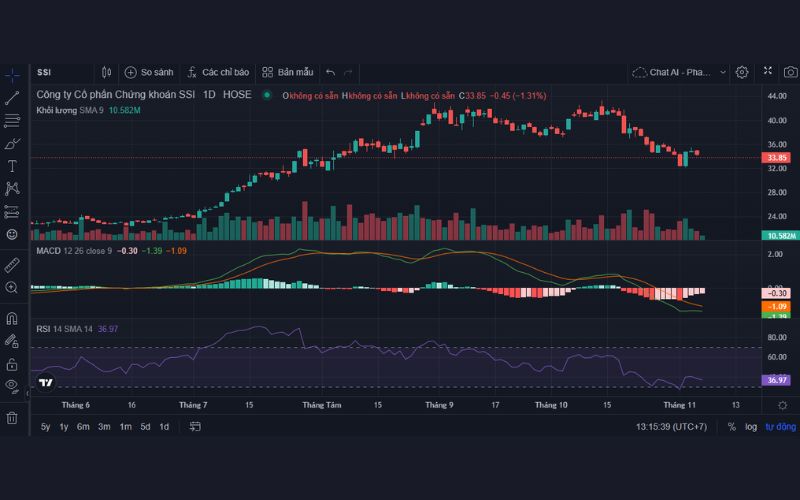Activate the ruler measure tool
Screen dimensions: 800x500
pyautogui.click(x=13, y=264)
